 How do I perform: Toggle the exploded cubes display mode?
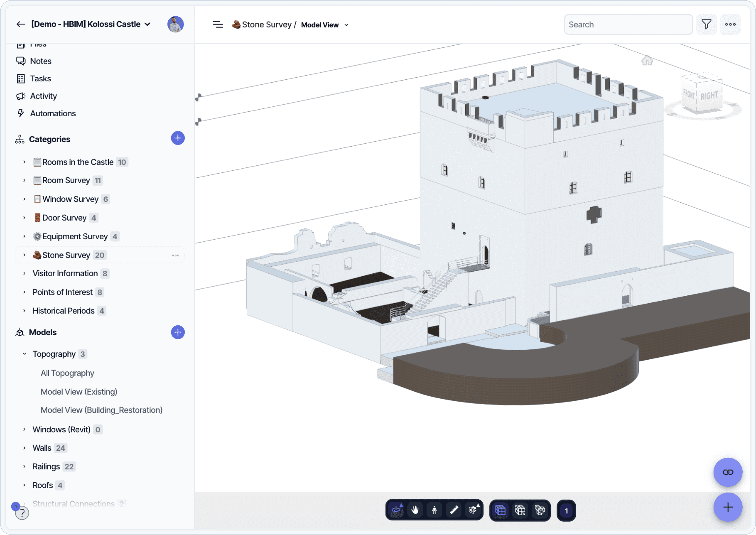pyautogui.click(x=540, y=510)
